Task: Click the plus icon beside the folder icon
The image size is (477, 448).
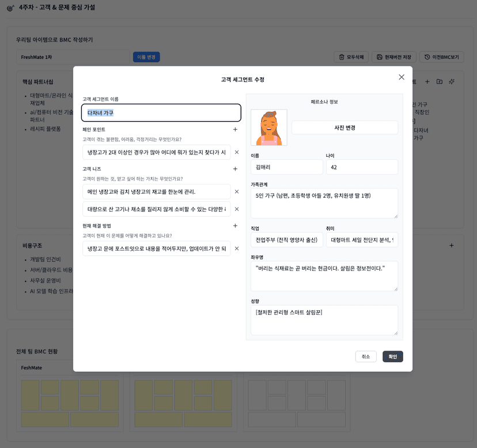Action: tap(427, 81)
